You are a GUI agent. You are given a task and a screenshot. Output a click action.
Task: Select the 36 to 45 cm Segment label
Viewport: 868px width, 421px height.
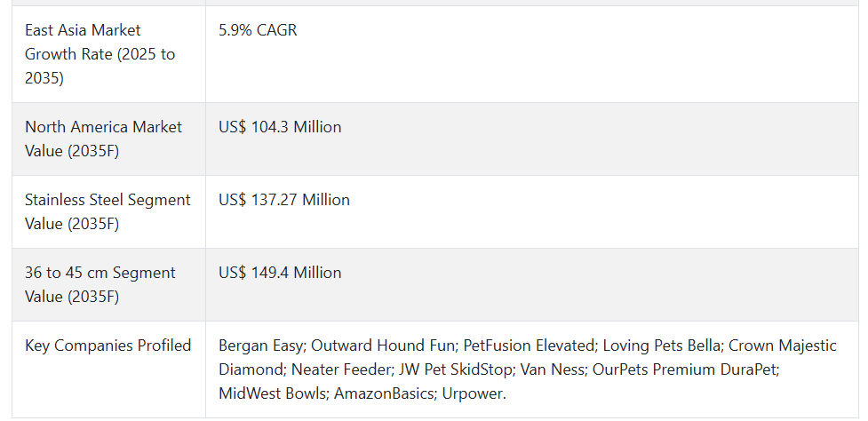click(x=100, y=284)
